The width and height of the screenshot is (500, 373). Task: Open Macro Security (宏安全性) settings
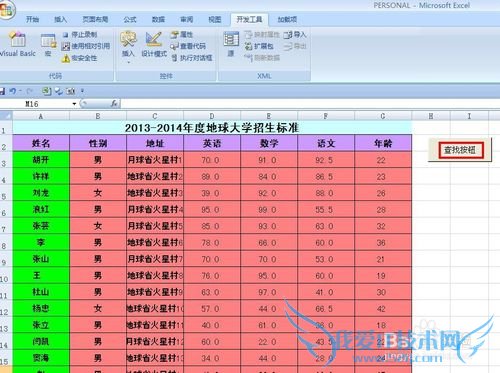(x=80, y=58)
